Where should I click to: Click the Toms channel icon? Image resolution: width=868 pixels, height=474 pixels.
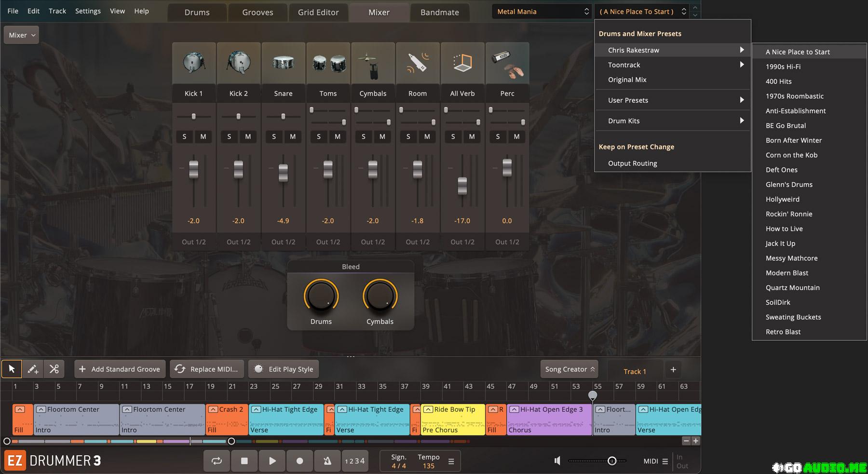coord(328,63)
